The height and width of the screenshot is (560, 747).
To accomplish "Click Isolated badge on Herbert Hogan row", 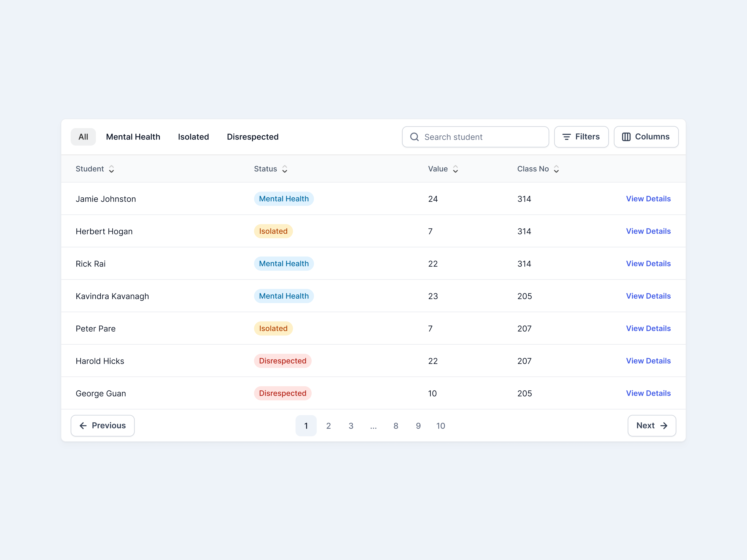I will [x=273, y=231].
